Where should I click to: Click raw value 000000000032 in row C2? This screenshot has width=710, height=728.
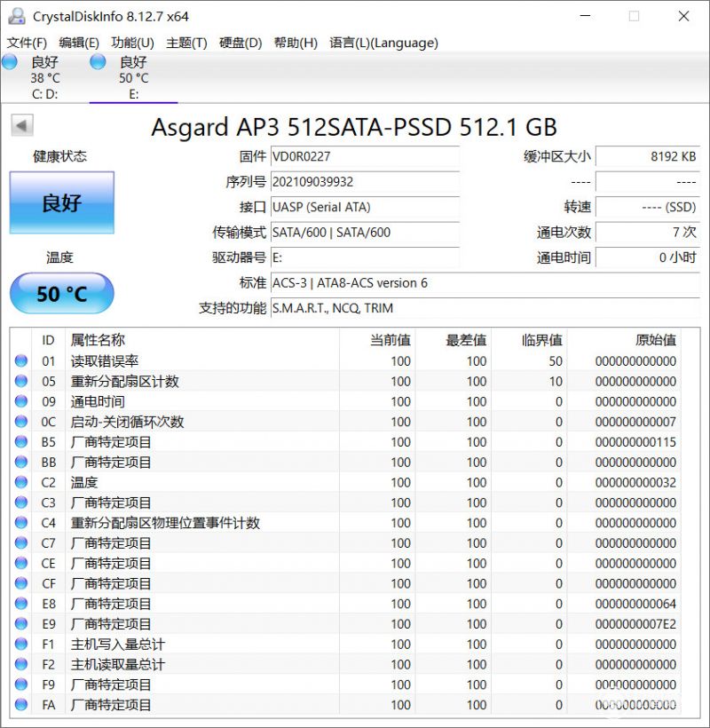635,482
